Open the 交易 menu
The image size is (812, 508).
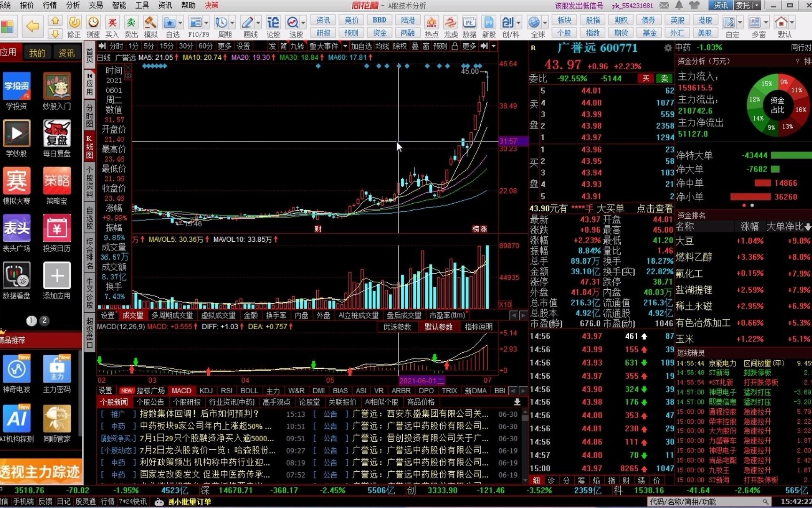point(96,5)
